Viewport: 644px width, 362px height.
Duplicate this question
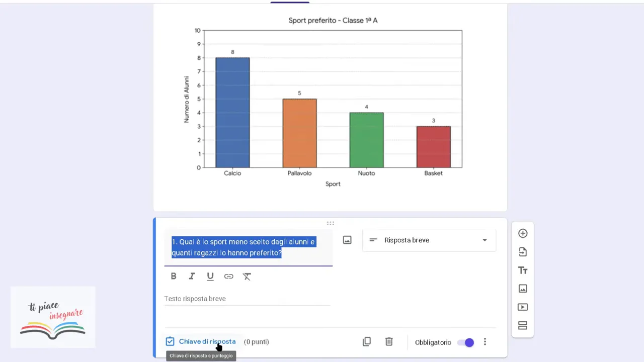pyautogui.click(x=367, y=342)
